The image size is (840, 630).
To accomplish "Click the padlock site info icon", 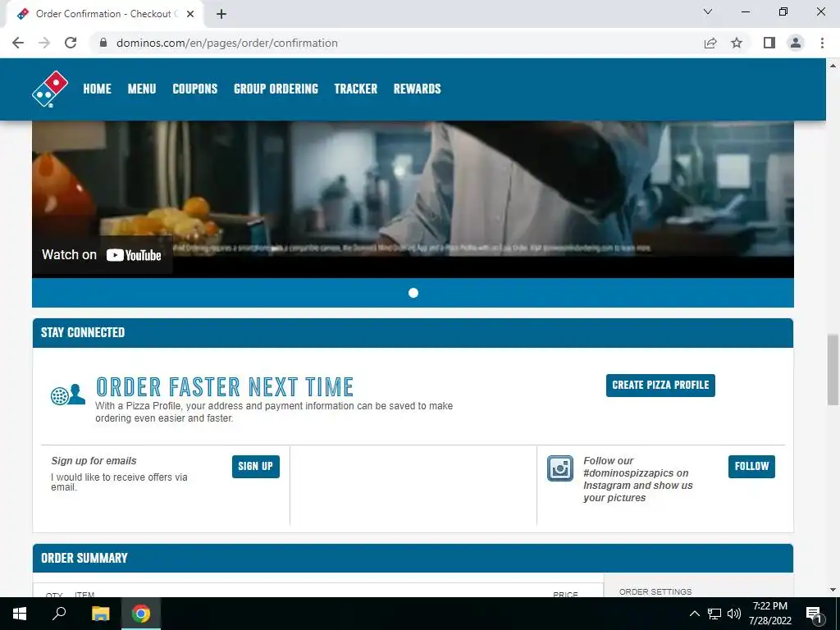I will coord(103,43).
